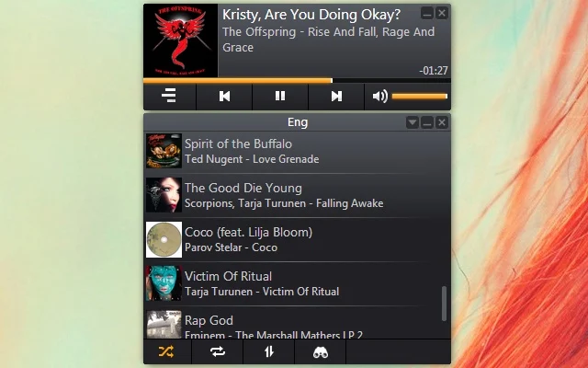Screen dimensions: 588x368
Task: Click the playlist vertical scrollbar thumb
Action: click(444, 304)
